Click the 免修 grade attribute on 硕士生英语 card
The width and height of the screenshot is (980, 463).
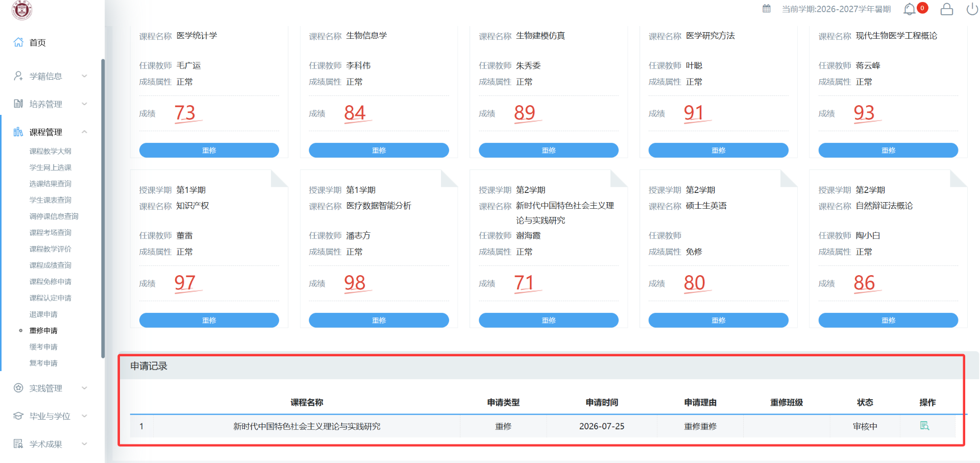(694, 252)
